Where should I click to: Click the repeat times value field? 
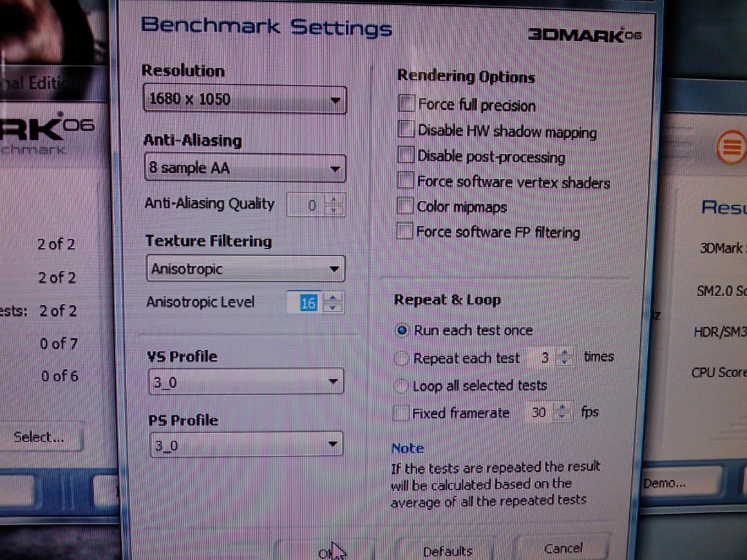[x=542, y=357]
